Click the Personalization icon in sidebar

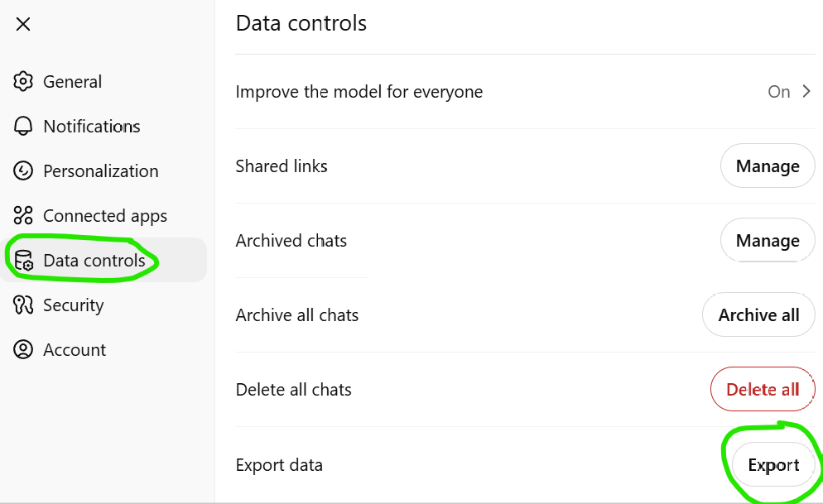coord(23,171)
